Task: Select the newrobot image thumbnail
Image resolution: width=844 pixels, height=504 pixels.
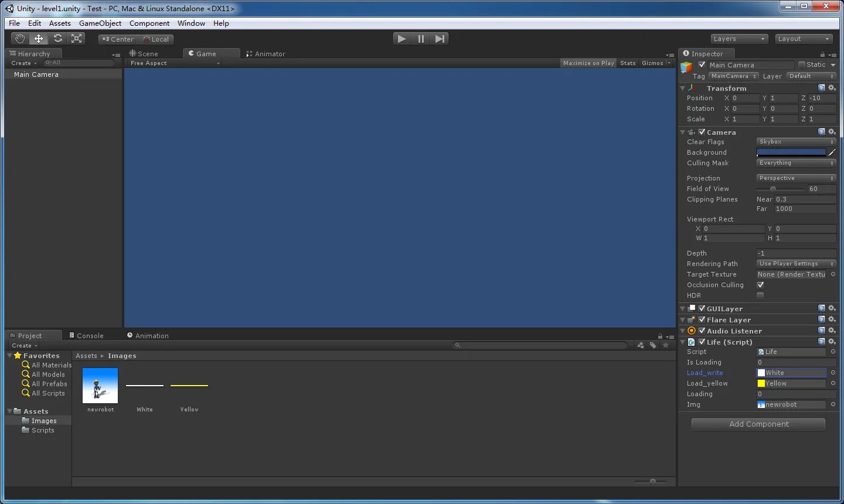Action: tap(100, 386)
